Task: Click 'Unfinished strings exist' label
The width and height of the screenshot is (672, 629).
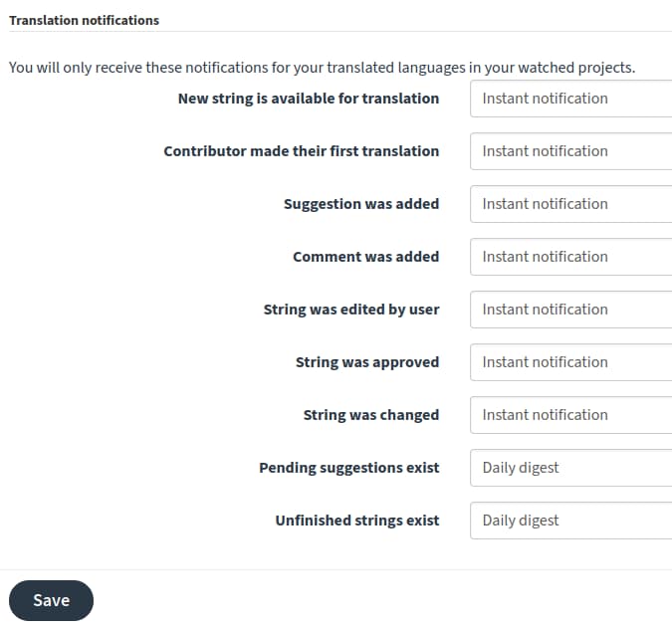Action: point(356,521)
